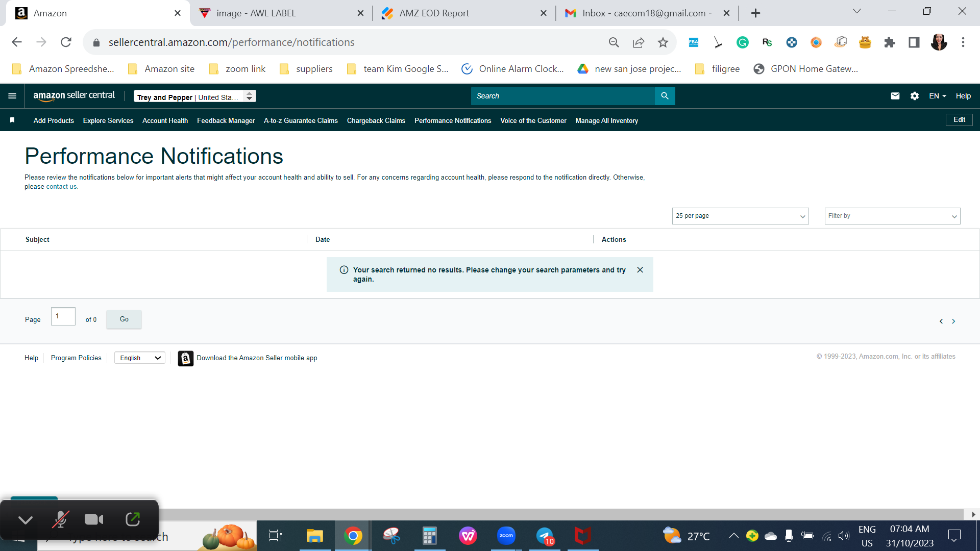Open a new Chrome tab
980x551 pixels.
755,13
